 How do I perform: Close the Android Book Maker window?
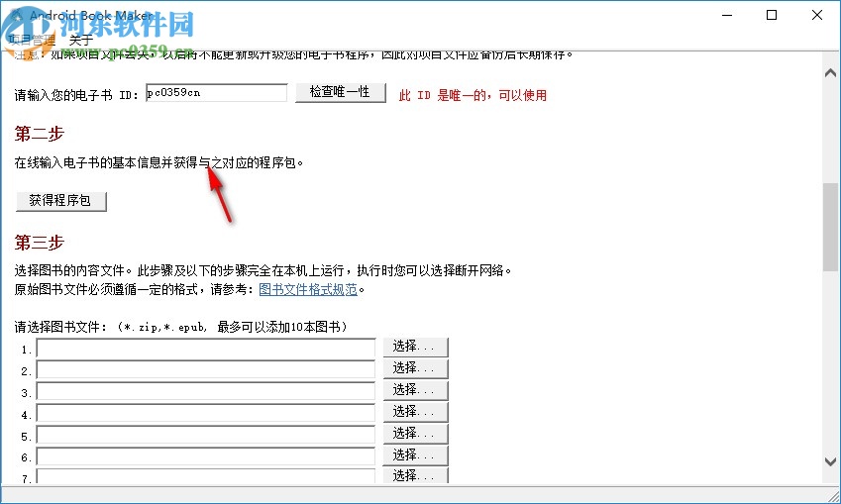click(817, 15)
